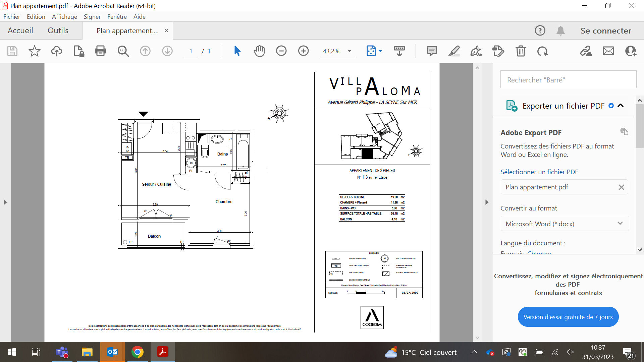Collapse the right tools pane arrow
The height and width of the screenshot is (362, 644).
[487, 202]
